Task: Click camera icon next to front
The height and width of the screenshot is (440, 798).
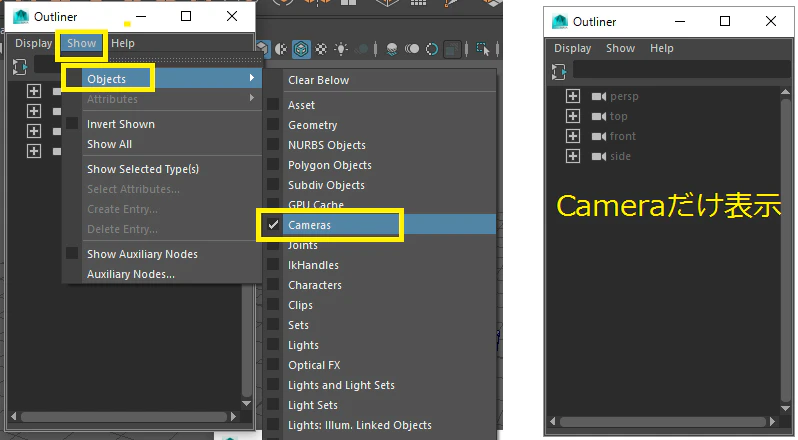Action: (599, 136)
